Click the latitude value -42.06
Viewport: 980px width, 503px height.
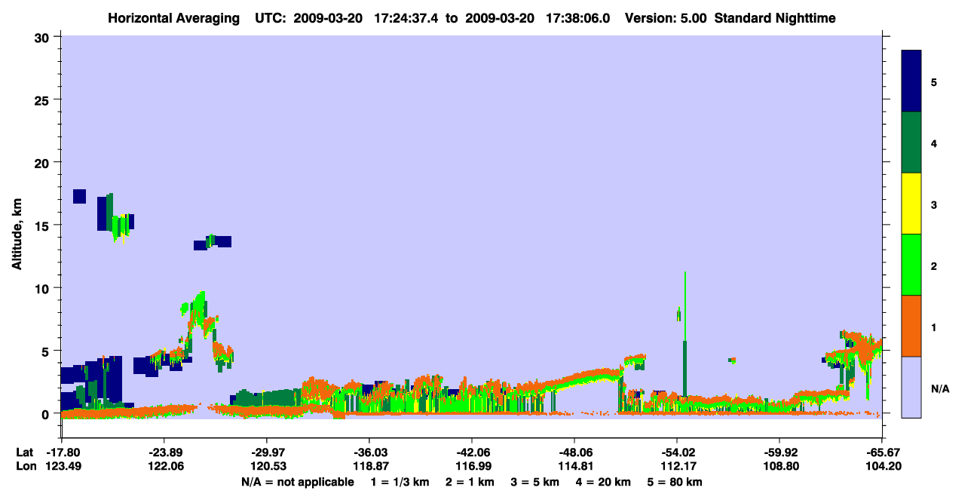pyautogui.click(x=471, y=453)
